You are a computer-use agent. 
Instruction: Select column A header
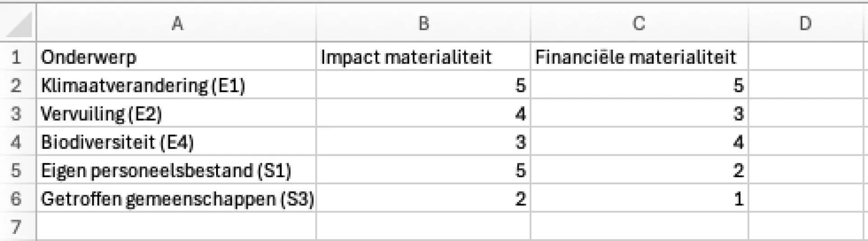coord(176,24)
